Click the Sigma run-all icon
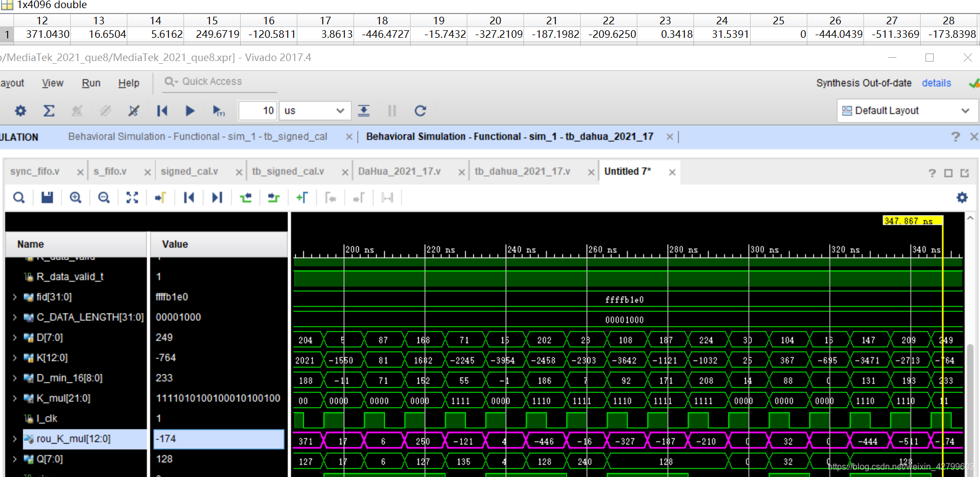This screenshot has width=980, height=477. tap(49, 111)
